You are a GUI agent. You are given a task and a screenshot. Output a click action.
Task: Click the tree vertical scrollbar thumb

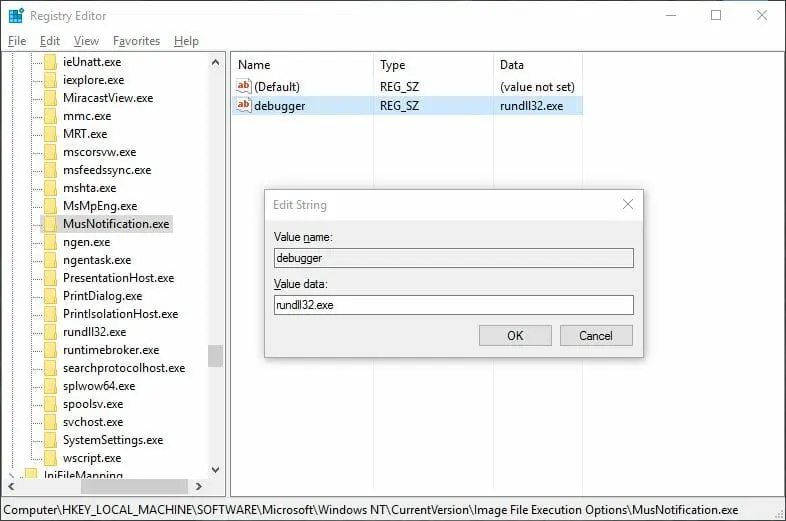click(x=216, y=356)
